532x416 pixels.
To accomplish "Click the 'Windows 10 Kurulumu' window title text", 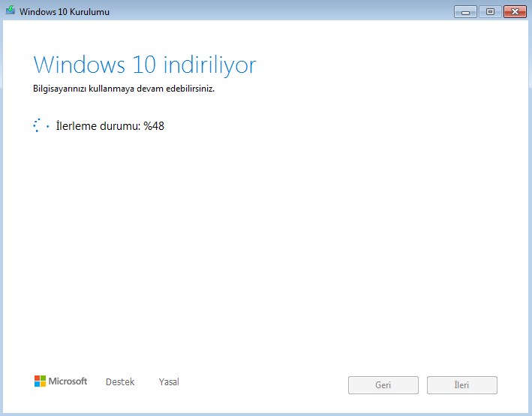I will pos(64,12).
